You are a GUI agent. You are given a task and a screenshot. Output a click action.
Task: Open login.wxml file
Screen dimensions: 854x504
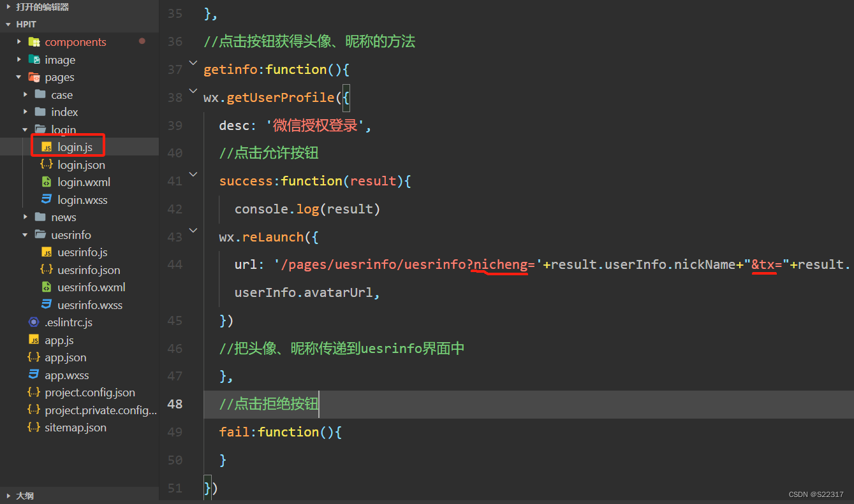(x=84, y=182)
